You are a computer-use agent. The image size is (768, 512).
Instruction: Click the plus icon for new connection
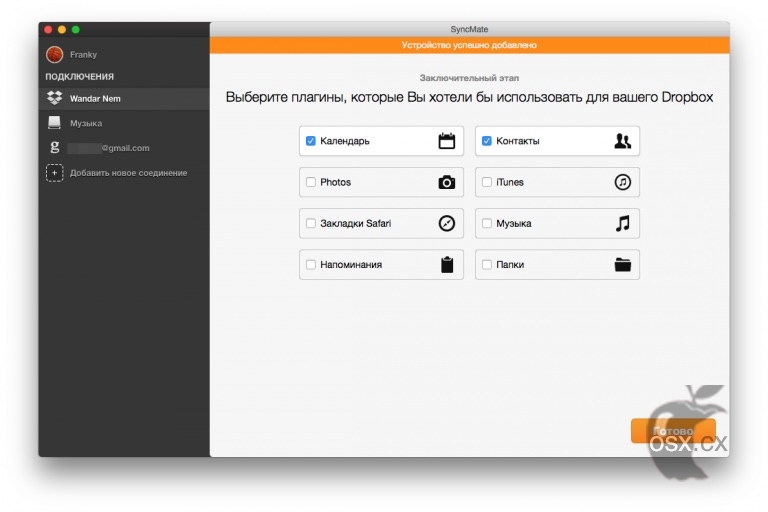coord(54,173)
